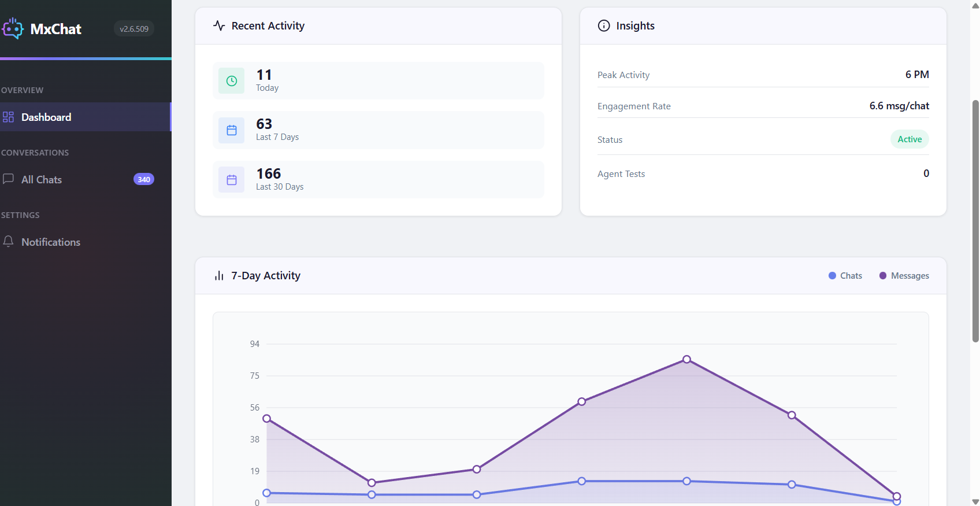Click the peak Messages data point on chart
Screen dimensions: 980x506
click(x=686, y=359)
